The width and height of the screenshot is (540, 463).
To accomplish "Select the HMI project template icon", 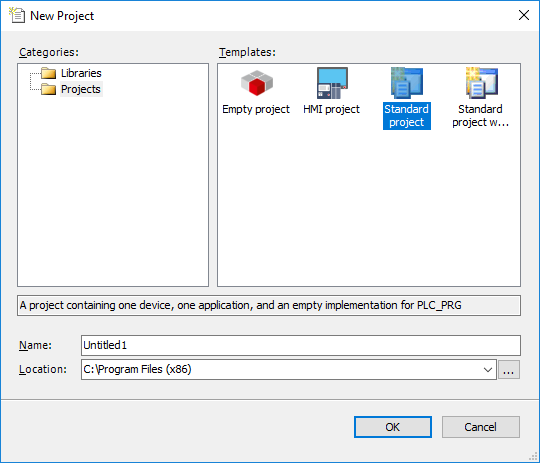I will 332,83.
